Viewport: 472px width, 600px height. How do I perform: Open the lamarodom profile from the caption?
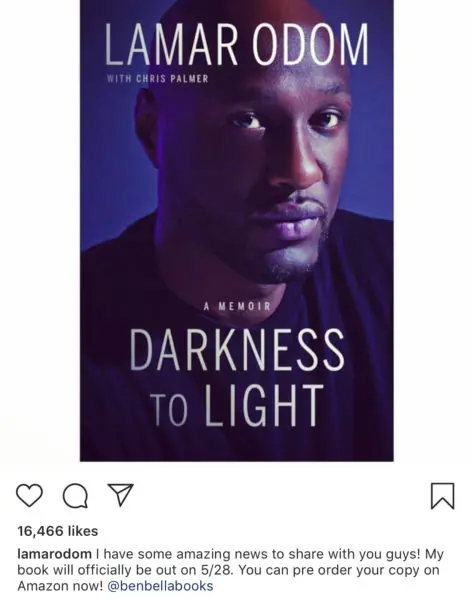click(54, 554)
